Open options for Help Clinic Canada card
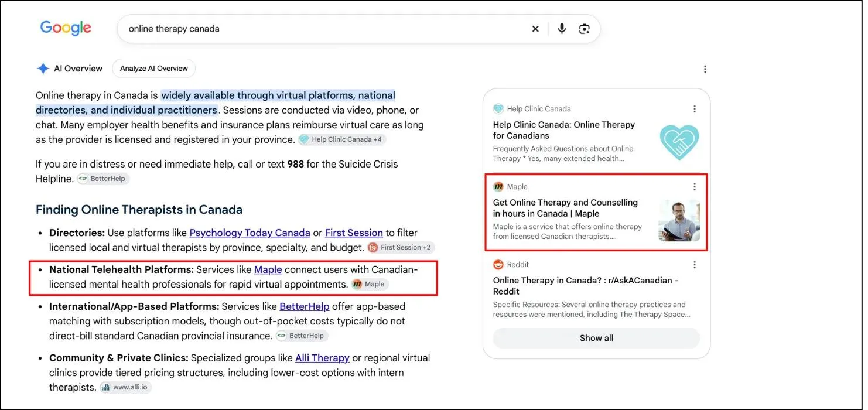Screen dimensions: 868x410 coord(695,109)
